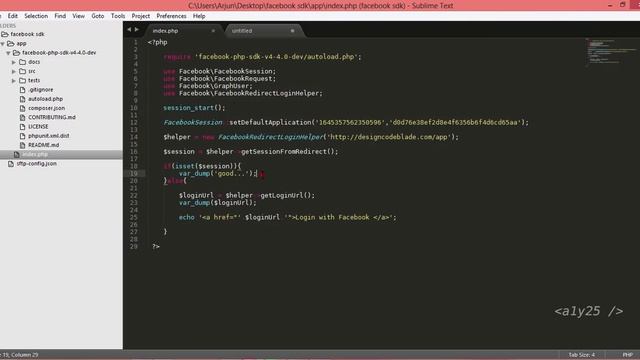Change Tab Size: 4 setting

[582, 355]
